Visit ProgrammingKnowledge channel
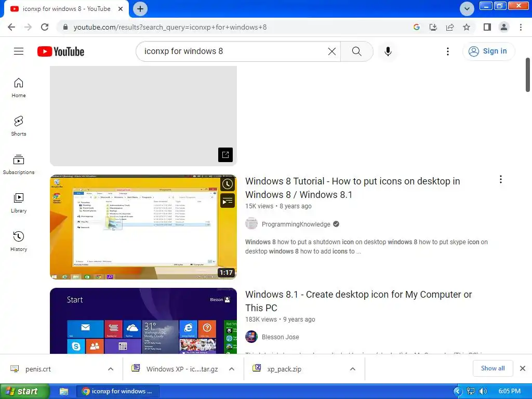Image resolution: width=532 pixels, height=399 pixels. point(296,224)
